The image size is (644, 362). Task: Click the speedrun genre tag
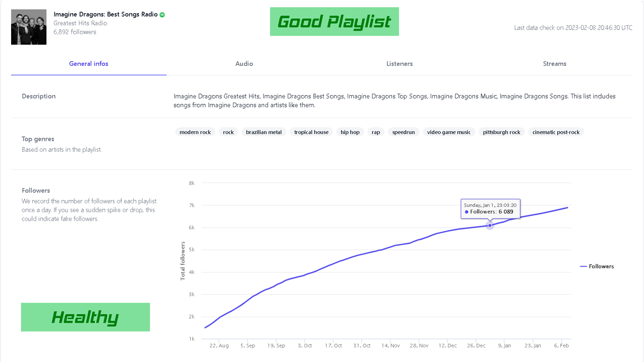[404, 132]
